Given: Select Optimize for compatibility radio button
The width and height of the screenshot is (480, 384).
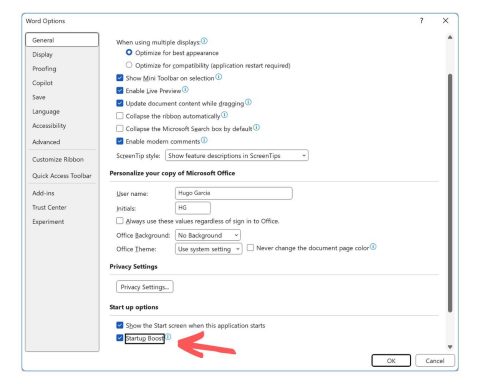Looking at the screenshot, I should pyautogui.click(x=129, y=65).
